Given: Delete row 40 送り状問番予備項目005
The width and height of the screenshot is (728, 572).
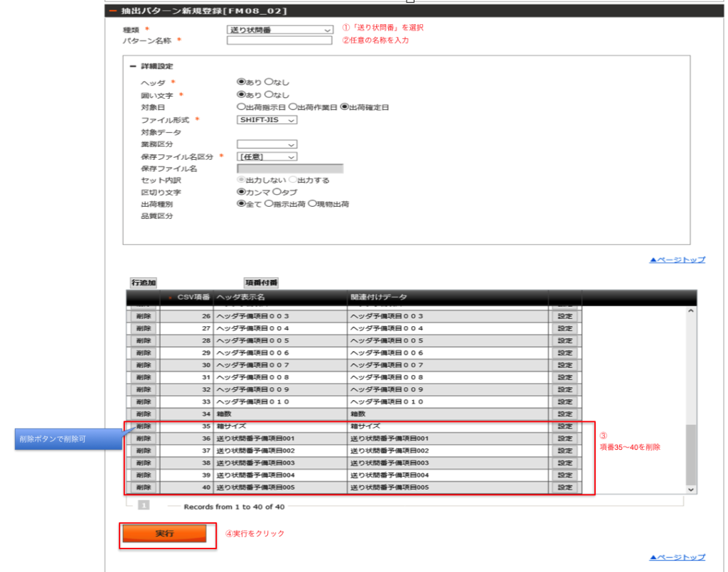Looking at the screenshot, I should point(144,487).
